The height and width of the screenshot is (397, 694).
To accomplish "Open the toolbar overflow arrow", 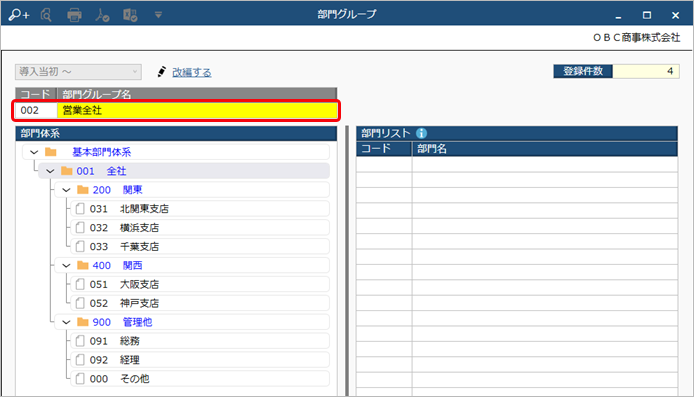I will [158, 15].
